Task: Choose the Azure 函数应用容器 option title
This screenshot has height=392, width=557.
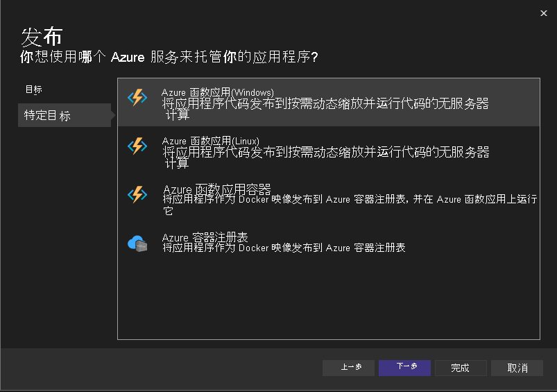Action: coord(216,189)
